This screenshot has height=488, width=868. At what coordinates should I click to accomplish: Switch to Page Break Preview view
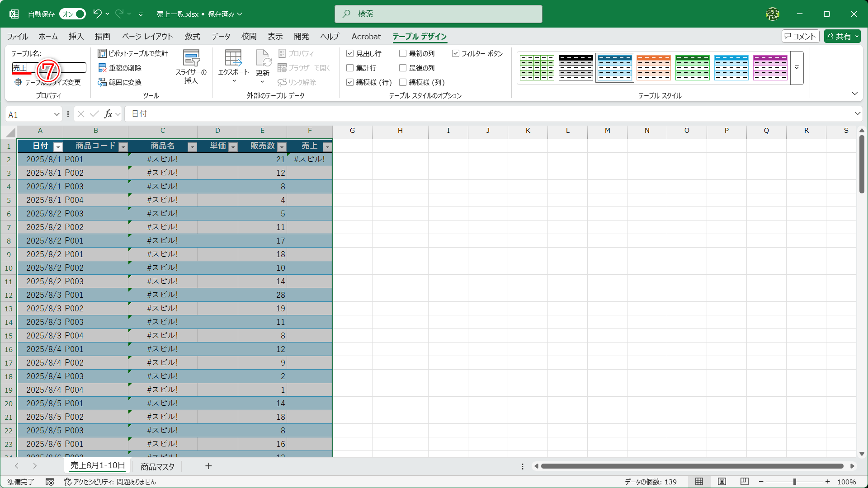click(x=744, y=482)
